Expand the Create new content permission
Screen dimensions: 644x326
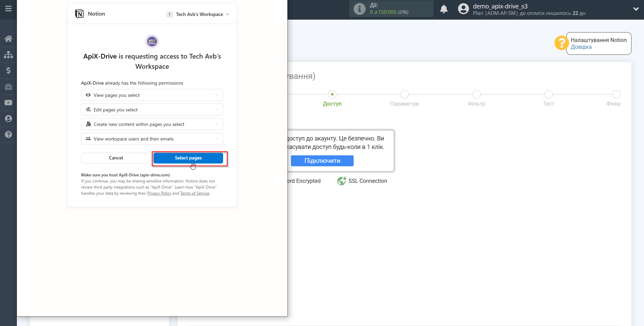click(152, 124)
